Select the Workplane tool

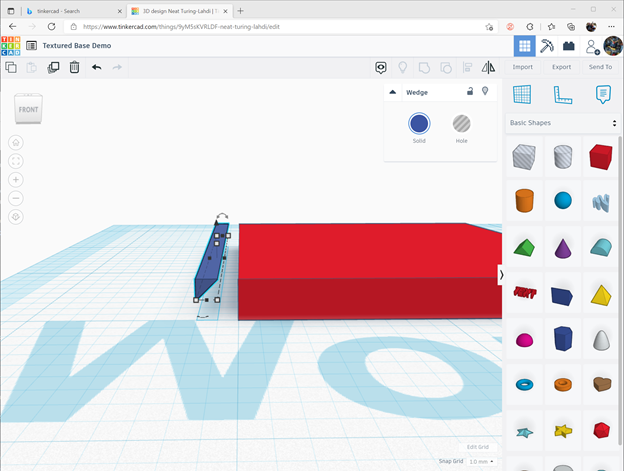522,95
